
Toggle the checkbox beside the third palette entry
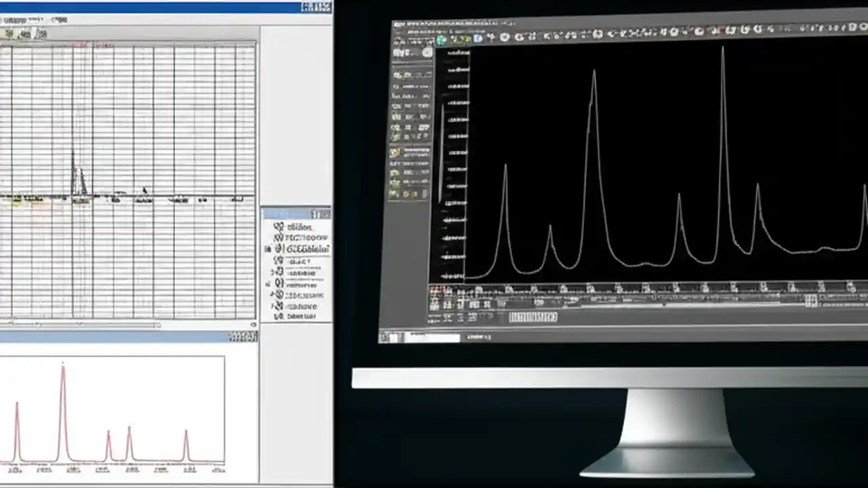268,248
